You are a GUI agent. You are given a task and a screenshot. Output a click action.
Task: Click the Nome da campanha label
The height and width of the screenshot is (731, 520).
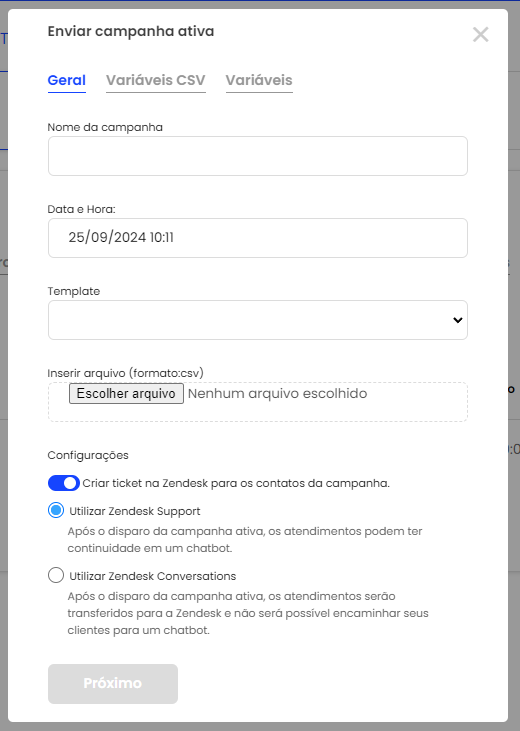pyautogui.click(x=105, y=127)
